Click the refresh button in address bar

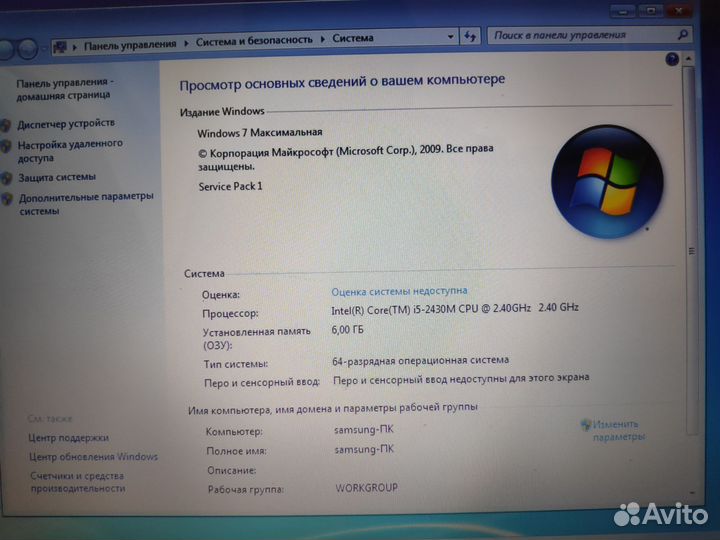(469, 36)
